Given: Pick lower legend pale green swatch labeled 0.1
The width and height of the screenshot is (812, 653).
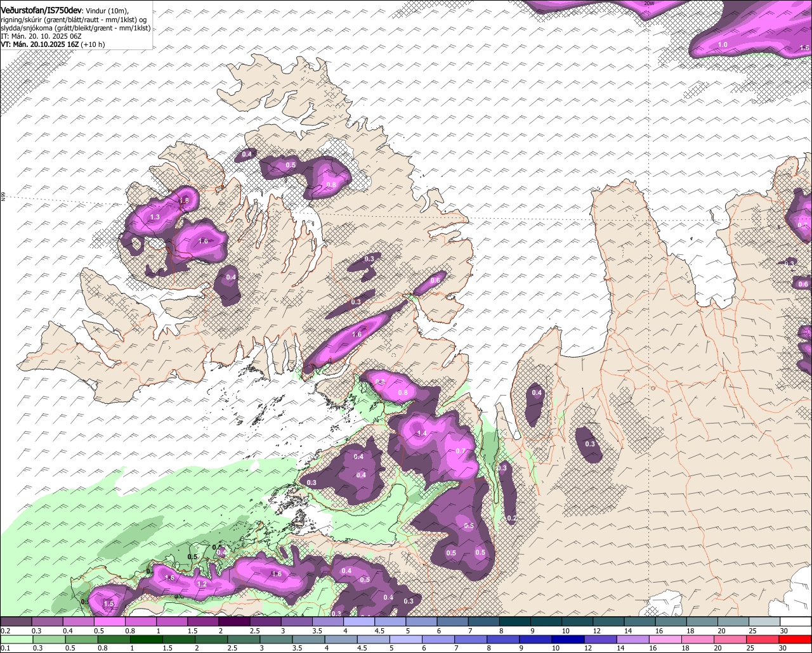Looking at the screenshot, I should click(x=16, y=639).
